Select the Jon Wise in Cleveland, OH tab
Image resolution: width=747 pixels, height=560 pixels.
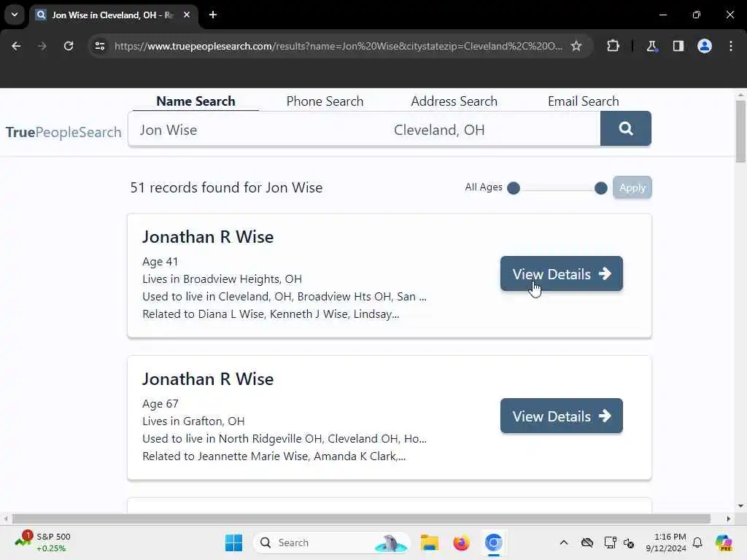click(x=113, y=15)
